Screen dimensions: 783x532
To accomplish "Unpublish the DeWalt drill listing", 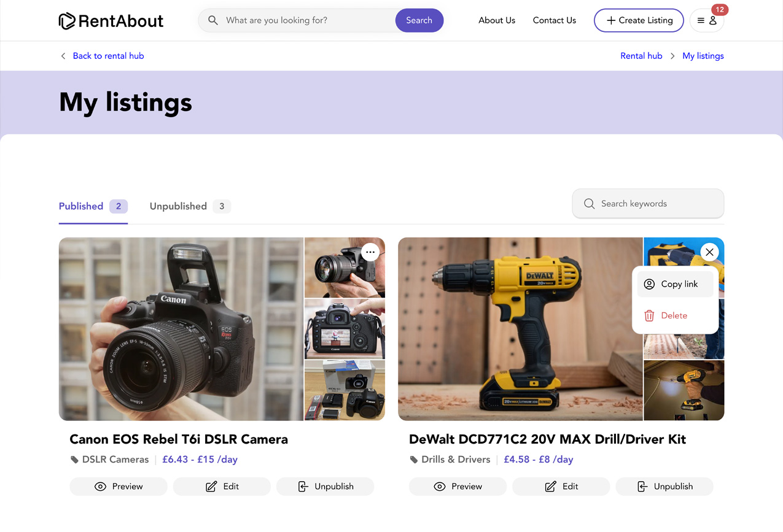I will [664, 487].
